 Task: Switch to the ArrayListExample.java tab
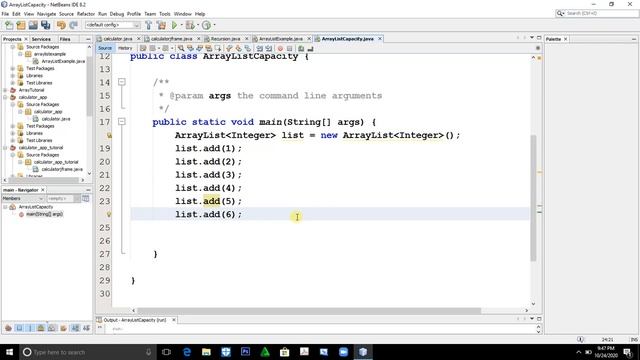click(281, 39)
